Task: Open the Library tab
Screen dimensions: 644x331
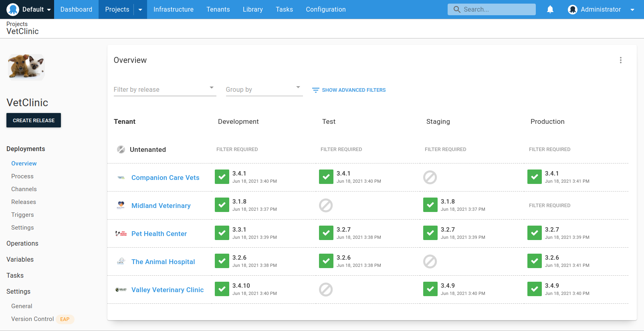Action: [x=253, y=9]
